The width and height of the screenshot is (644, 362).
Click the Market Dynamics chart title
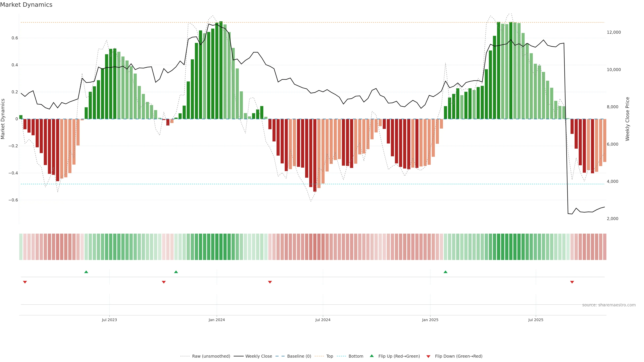tap(26, 5)
